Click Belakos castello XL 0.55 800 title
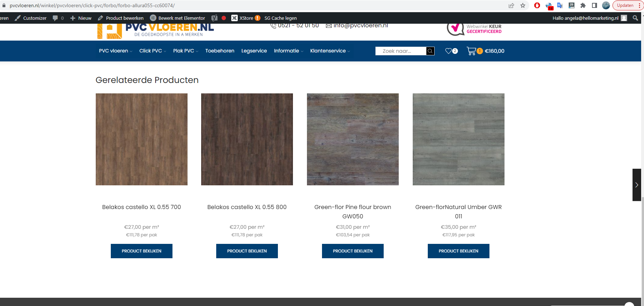644x306 pixels. pyautogui.click(x=247, y=207)
